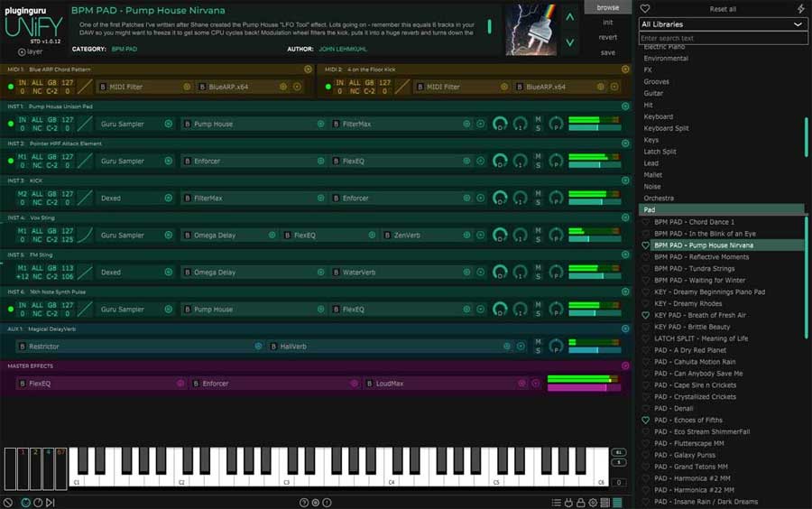Toggle green enable dot on MIDI 1 layer
Image resolution: width=812 pixels, height=509 pixels.
tap(10, 87)
